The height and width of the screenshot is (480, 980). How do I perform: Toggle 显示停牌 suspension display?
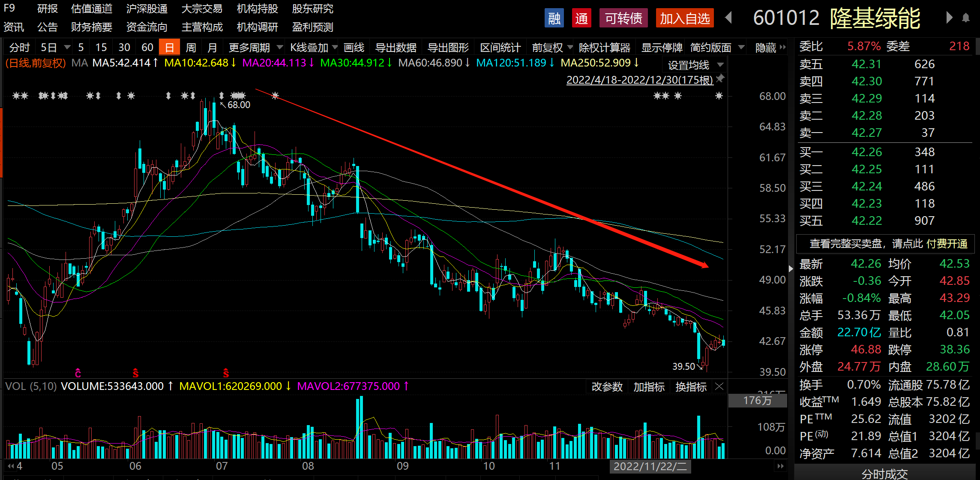pyautogui.click(x=661, y=47)
